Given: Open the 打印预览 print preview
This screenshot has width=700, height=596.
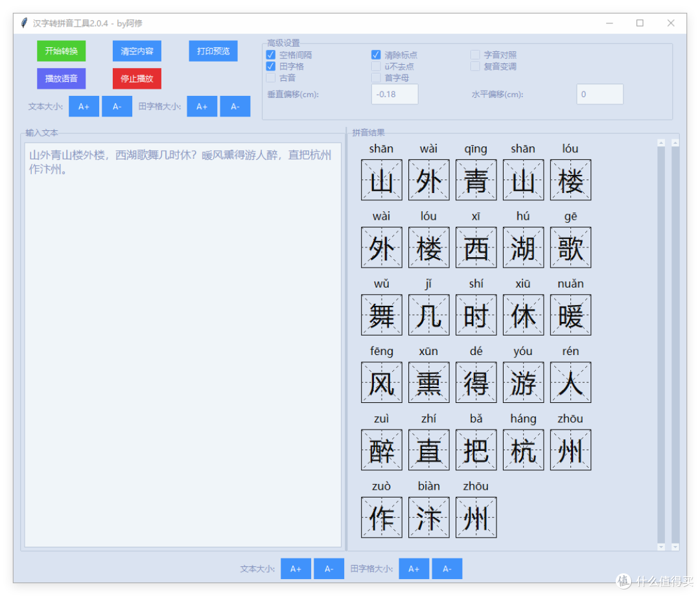Looking at the screenshot, I should pos(213,51).
